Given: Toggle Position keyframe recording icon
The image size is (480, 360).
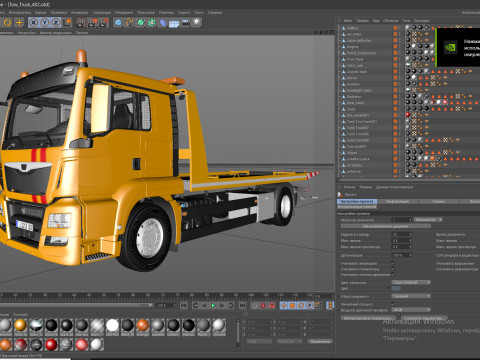Looking at the screenshot, I should pos(284,305).
